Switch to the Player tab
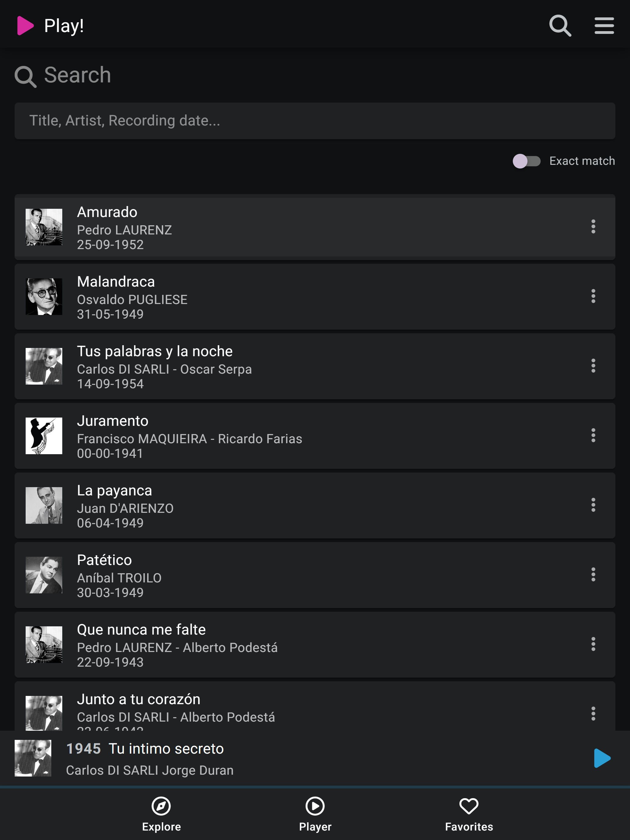This screenshot has width=630, height=840. 315,814
